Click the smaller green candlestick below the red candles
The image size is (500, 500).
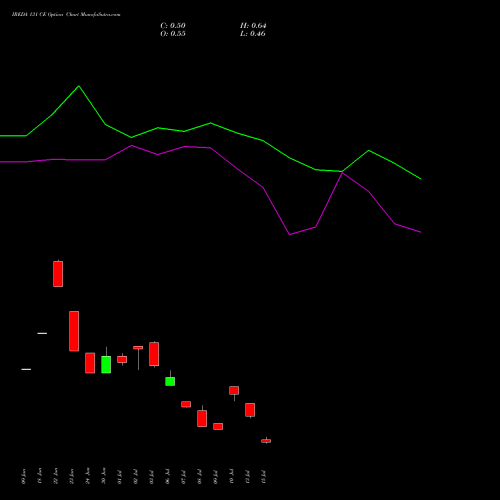pos(170,381)
